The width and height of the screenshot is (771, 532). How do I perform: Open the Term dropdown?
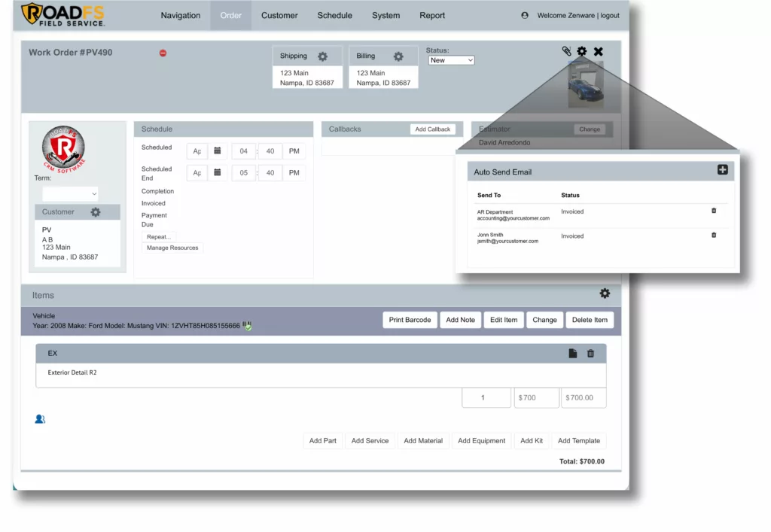point(70,193)
